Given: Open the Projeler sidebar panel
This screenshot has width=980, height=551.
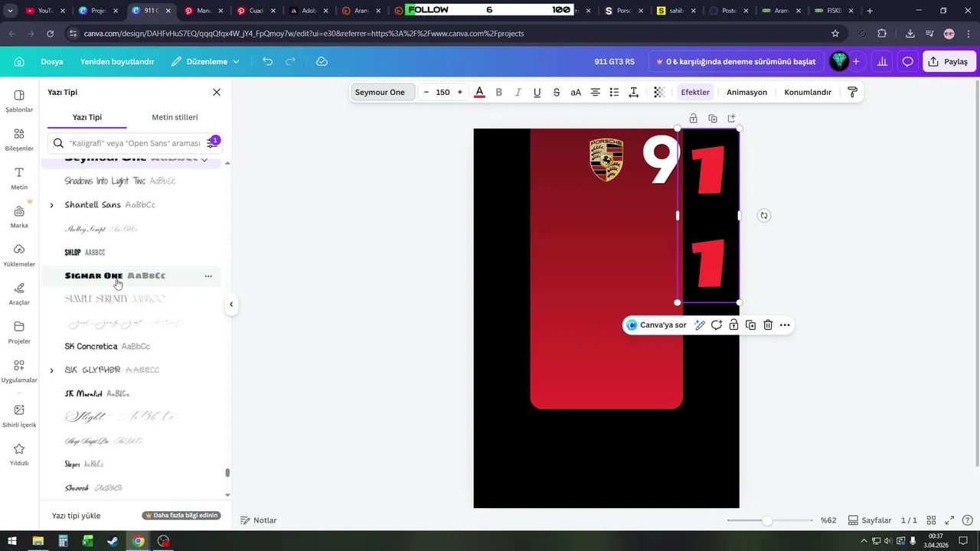Looking at the screenshot, I should coord(19,332).
